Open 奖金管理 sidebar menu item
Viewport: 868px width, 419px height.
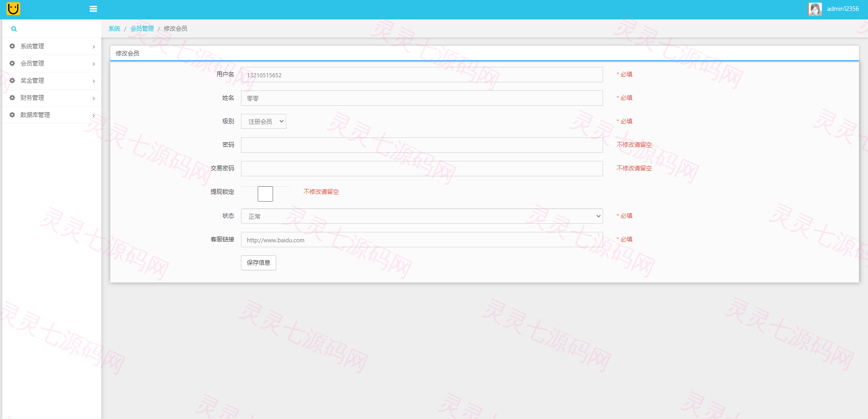pos(52,81)
